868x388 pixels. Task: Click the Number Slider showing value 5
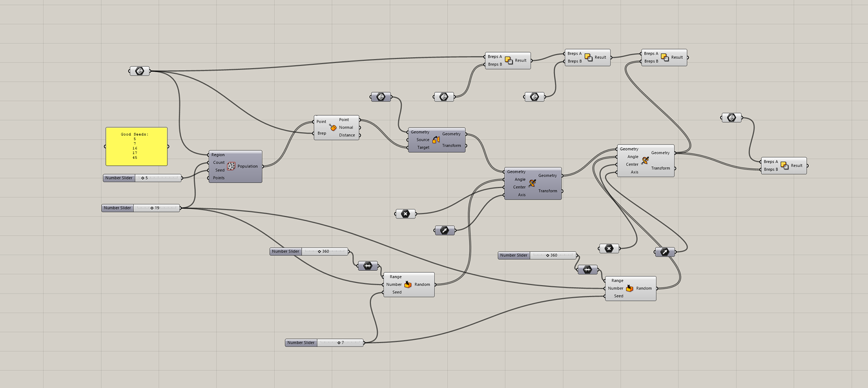click(x=142, y=178)
